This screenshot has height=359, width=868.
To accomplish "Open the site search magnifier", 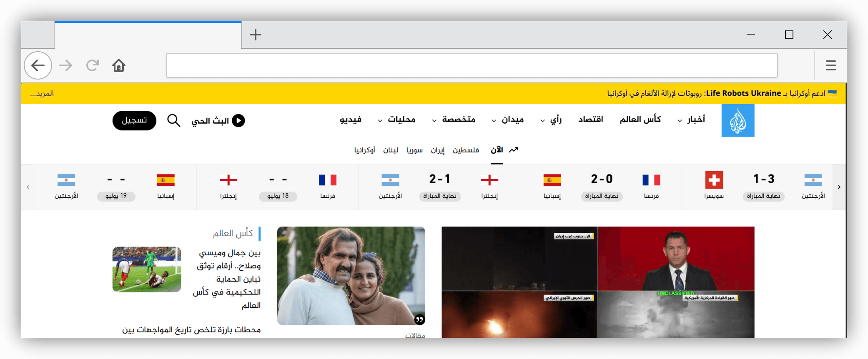I will [x=174, y=121].
